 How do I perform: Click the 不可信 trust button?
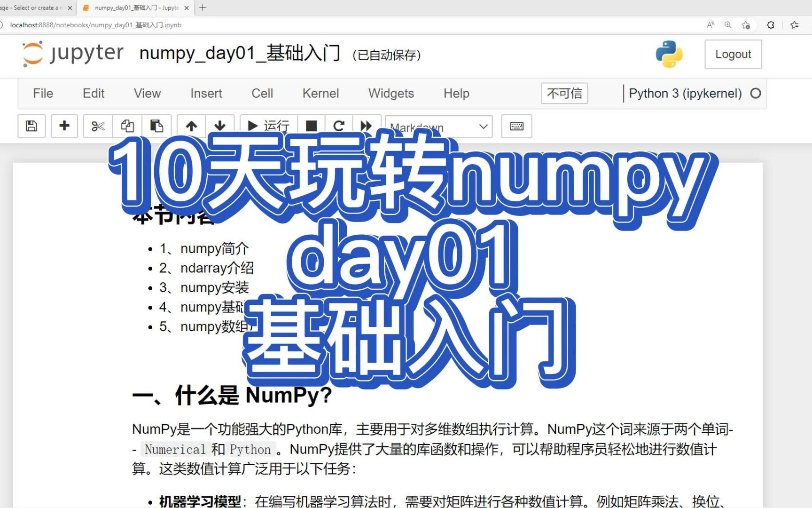(x=564, y=93)
